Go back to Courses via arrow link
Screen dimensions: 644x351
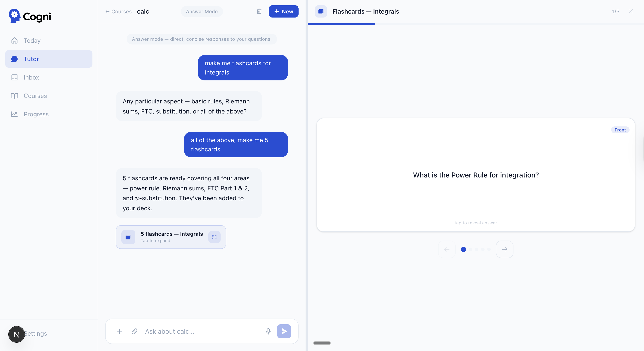[x=118, y=11]
